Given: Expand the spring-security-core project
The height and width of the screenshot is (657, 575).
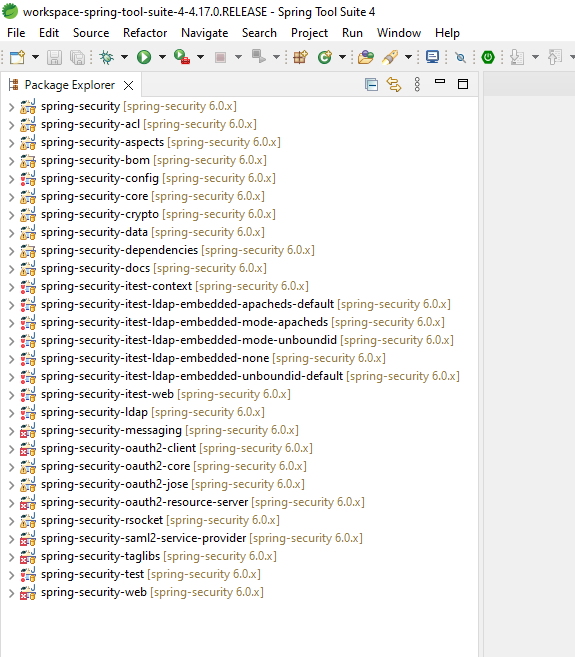Looking at the screenshot, I should [x=11, y=197].
